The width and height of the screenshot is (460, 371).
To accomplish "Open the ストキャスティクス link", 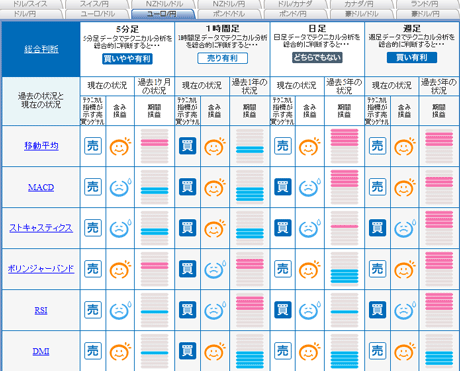I will pos(41,228).
